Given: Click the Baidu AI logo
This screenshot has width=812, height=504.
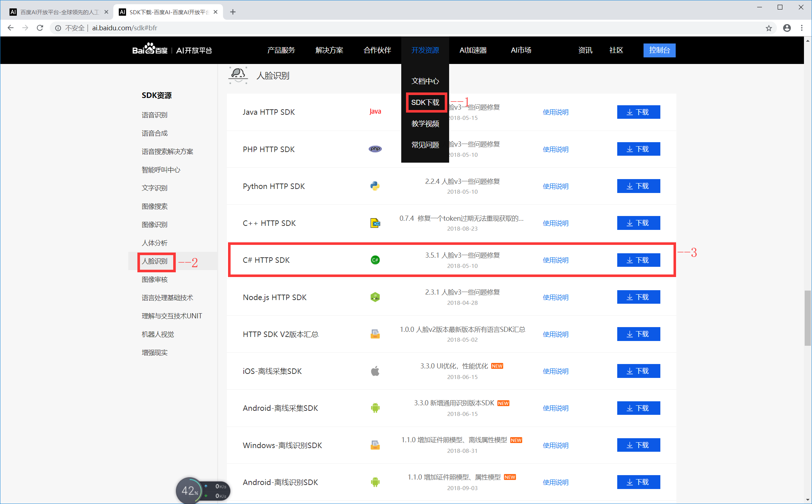Looking at the screenshot, I should pos(172,50).
